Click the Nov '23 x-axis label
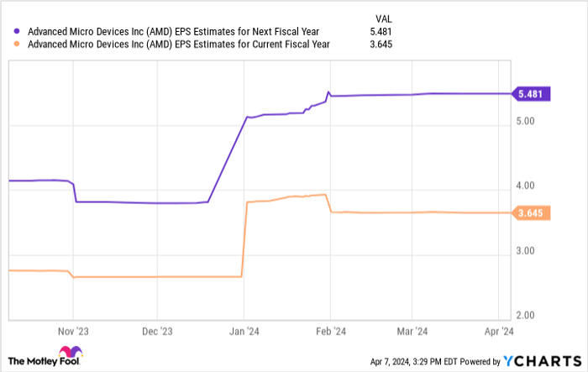The image size is (588, 372). tap(73, 331)
